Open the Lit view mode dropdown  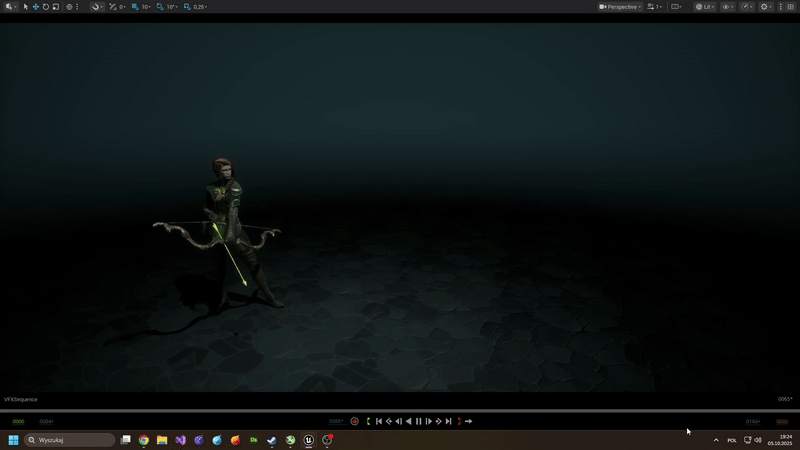(704, 7)
